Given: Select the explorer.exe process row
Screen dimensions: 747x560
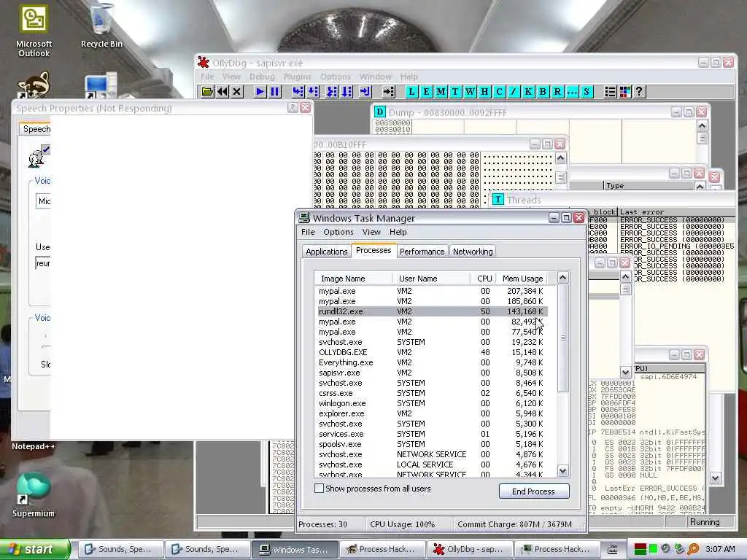Looking at the screenshot, I should pos(433,413).
